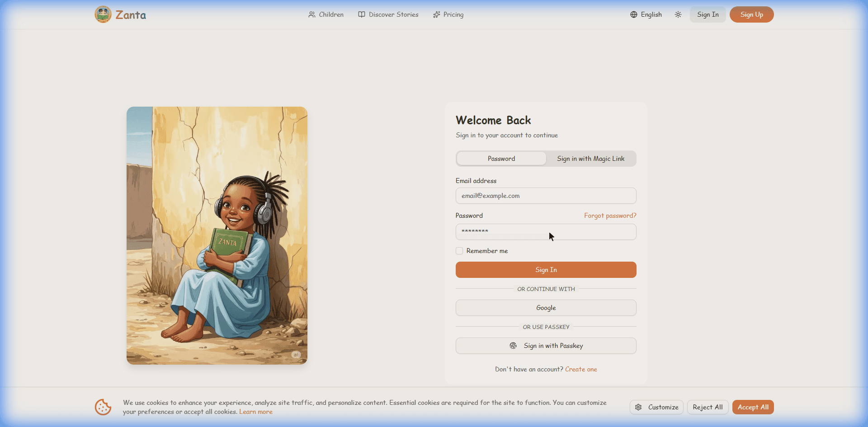
Task: Click the Customize gear icon
Action: pyautogui.click(x=638, y=407)
